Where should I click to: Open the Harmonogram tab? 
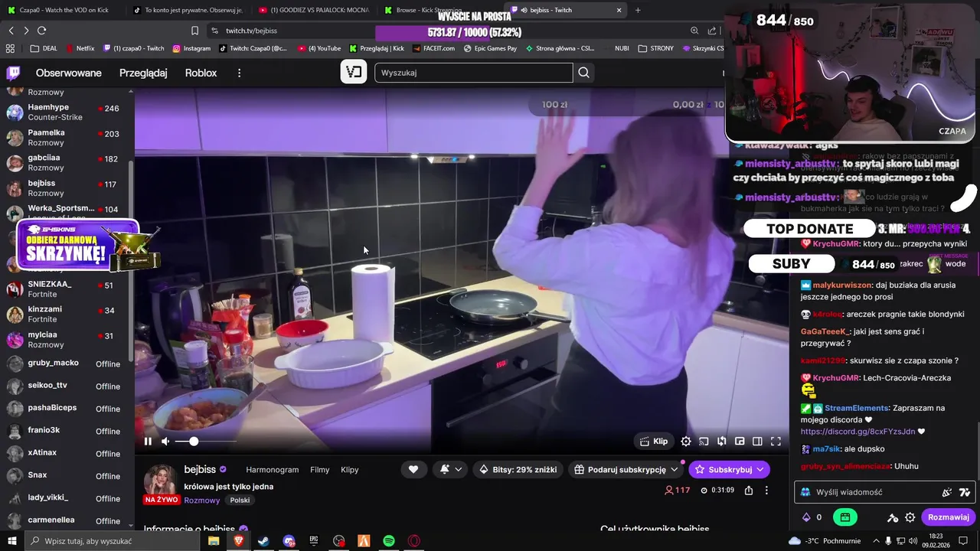[x=272, y=470]
